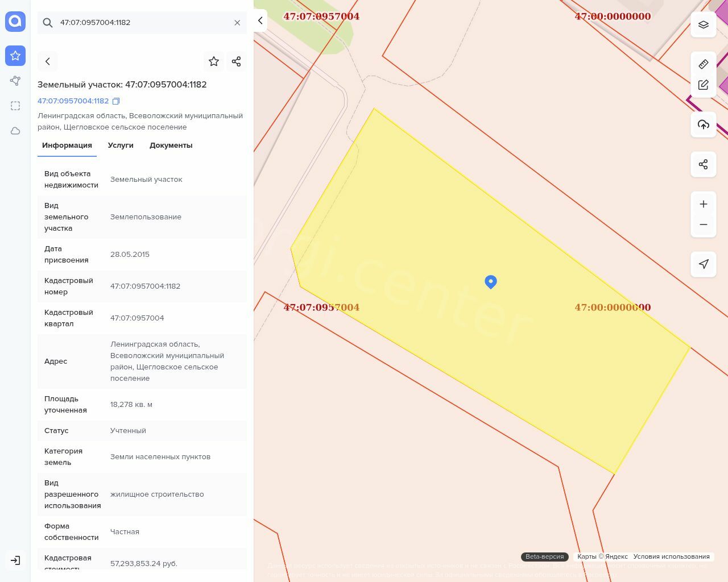
Task: Clear the search field with X
Action: [x=237, y=23]
